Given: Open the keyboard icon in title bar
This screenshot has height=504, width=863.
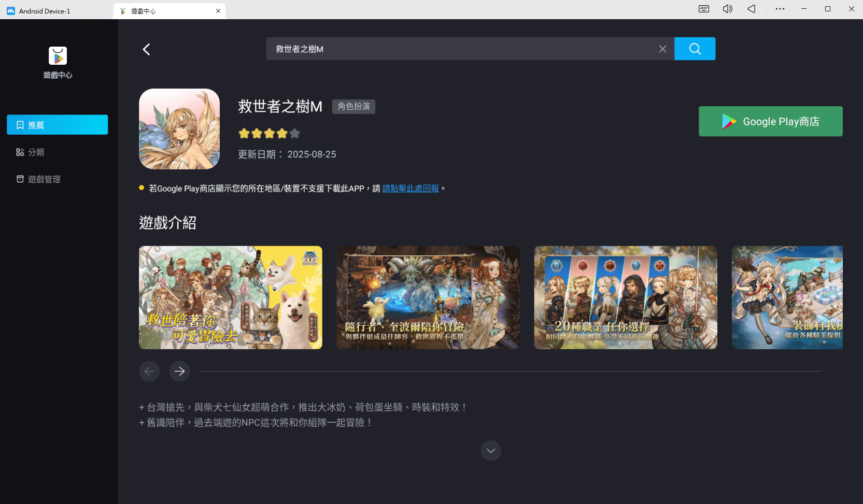Looking at the screenshot, I should coord(703,9).
